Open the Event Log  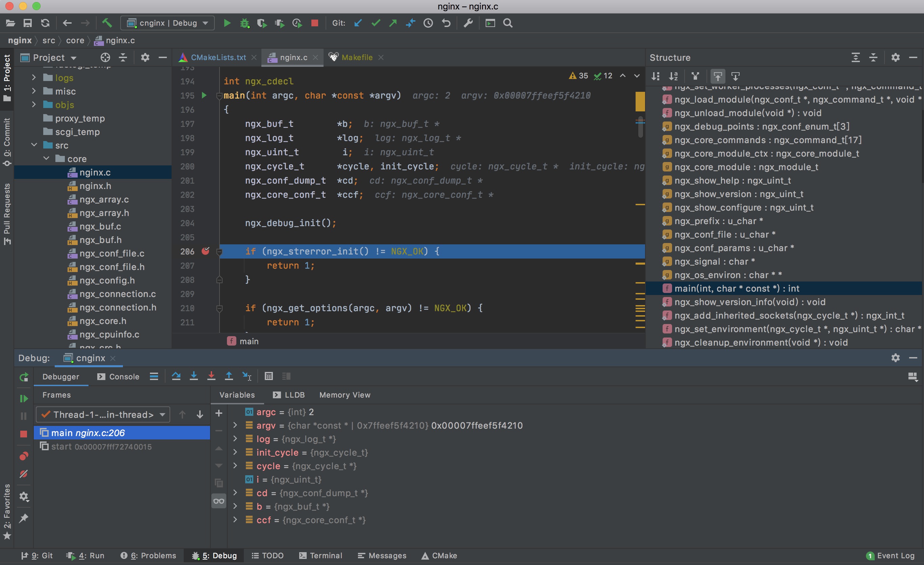click(890, 556)
